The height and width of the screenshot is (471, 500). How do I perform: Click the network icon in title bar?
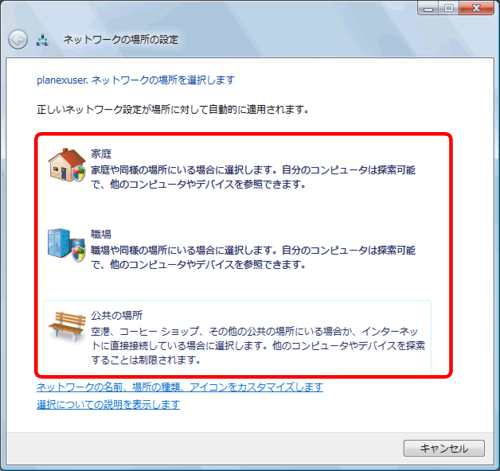tap(42, 40)
